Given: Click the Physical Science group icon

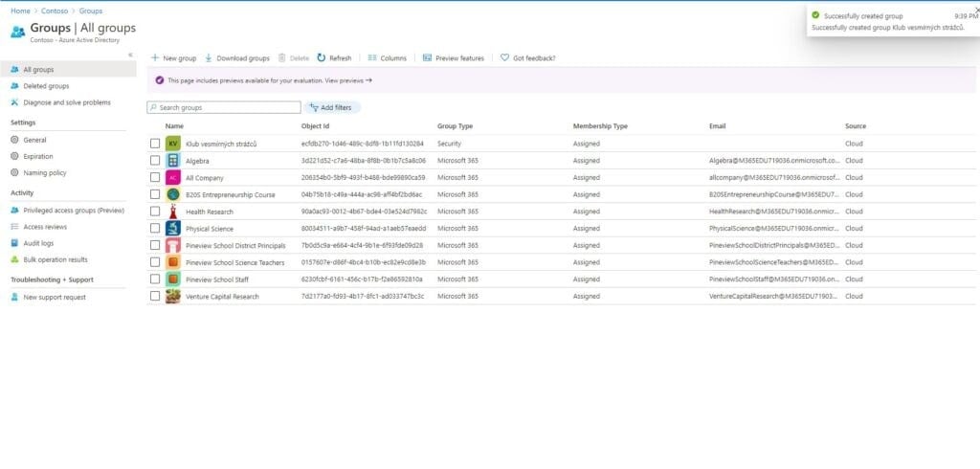Looking at the screenshot, I should point(172,229).
